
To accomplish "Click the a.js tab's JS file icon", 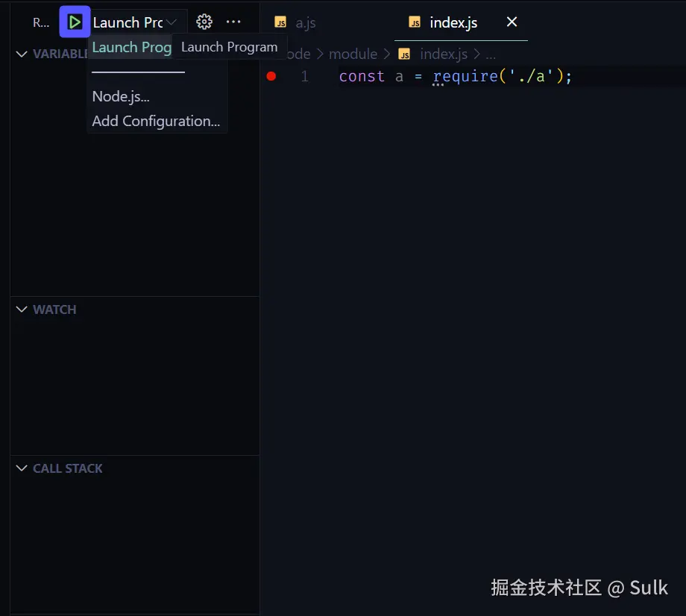I will tap(280, 22).
